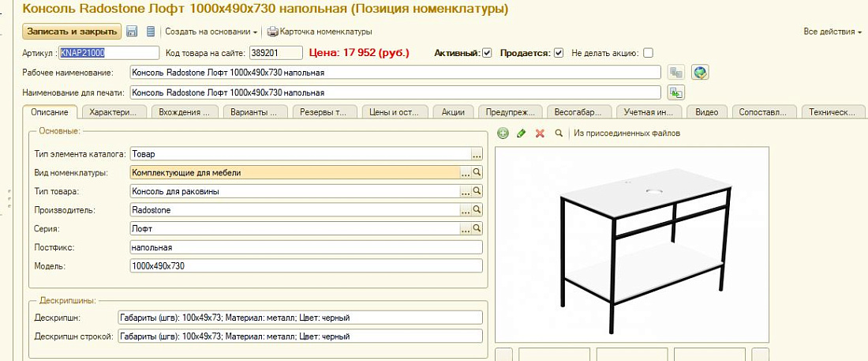
Task: Click the magnifier icon above the image
Action: (x=559, y=133)
